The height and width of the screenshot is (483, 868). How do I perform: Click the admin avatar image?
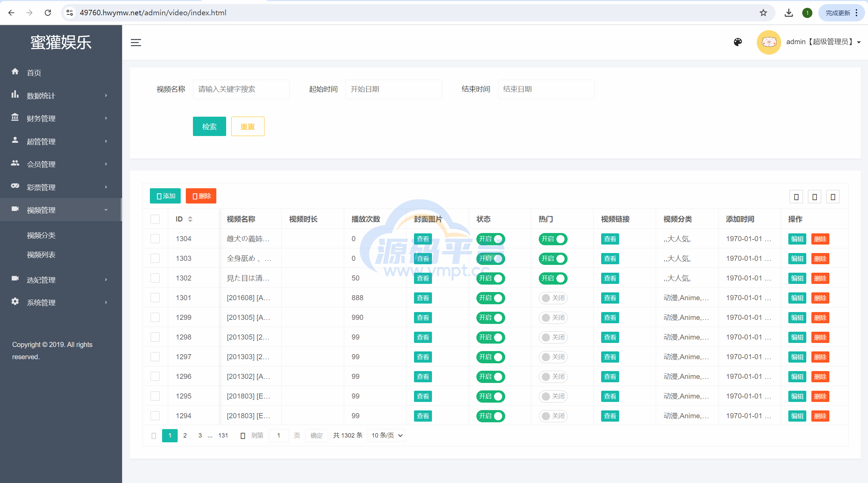pos(769,42)
